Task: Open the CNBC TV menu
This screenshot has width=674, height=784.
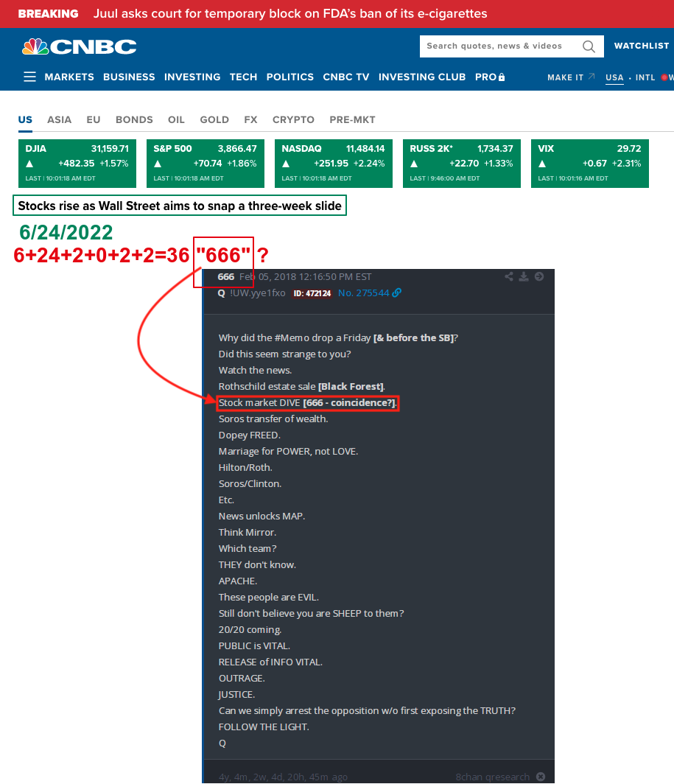Action: (x=346, y=77)
